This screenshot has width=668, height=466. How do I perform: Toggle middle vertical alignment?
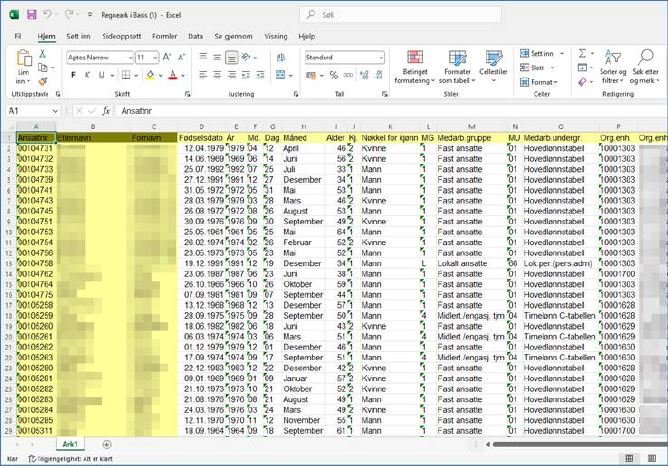pos(217,57)
